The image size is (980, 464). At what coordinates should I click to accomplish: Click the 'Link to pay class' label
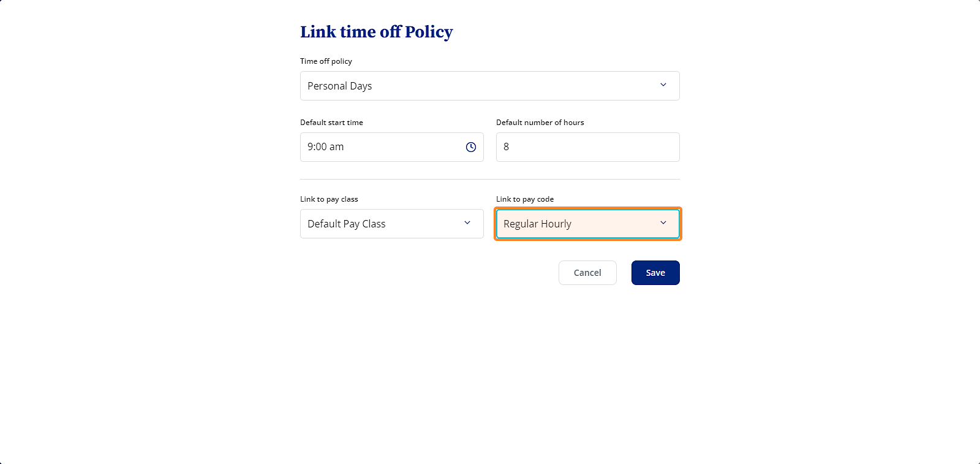click(x=329, y=199)
